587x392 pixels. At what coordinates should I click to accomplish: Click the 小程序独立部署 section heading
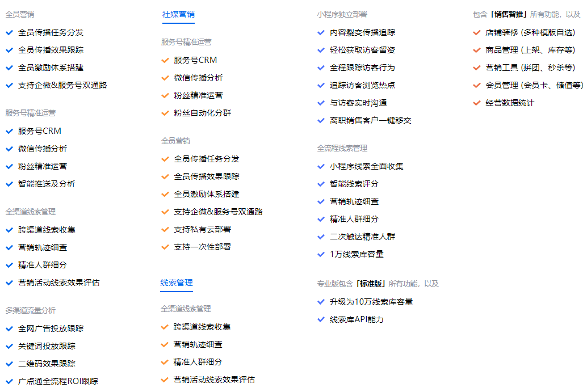point(342,15)
